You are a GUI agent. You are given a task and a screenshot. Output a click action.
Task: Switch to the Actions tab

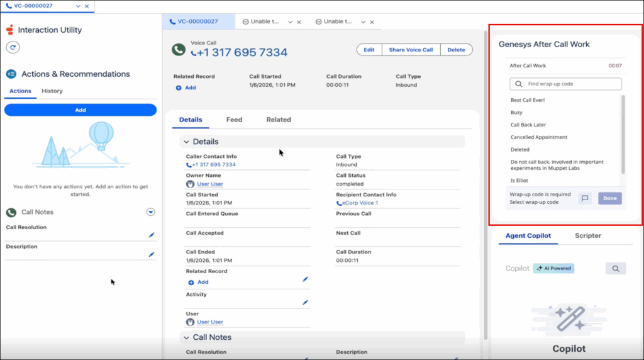pyautogui.click(x=20, y=91)
